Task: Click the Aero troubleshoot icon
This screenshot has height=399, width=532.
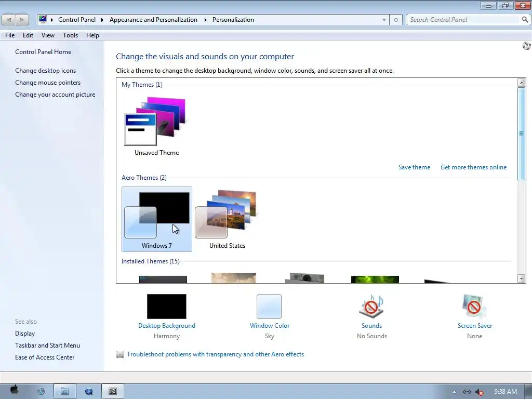Action: (120, 354)
